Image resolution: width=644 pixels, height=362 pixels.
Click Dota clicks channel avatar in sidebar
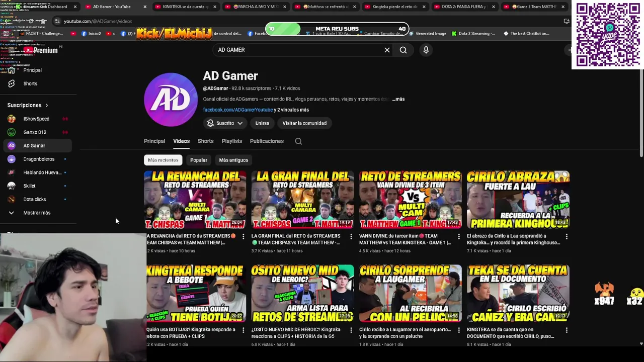pos(12,199)
